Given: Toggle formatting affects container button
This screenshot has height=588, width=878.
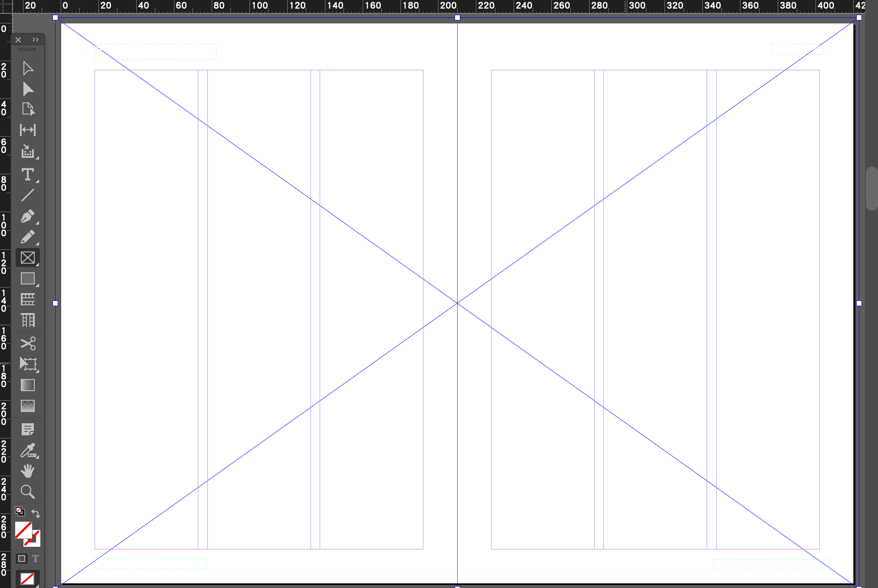Looking at the screenshot, I should (22, 559).
